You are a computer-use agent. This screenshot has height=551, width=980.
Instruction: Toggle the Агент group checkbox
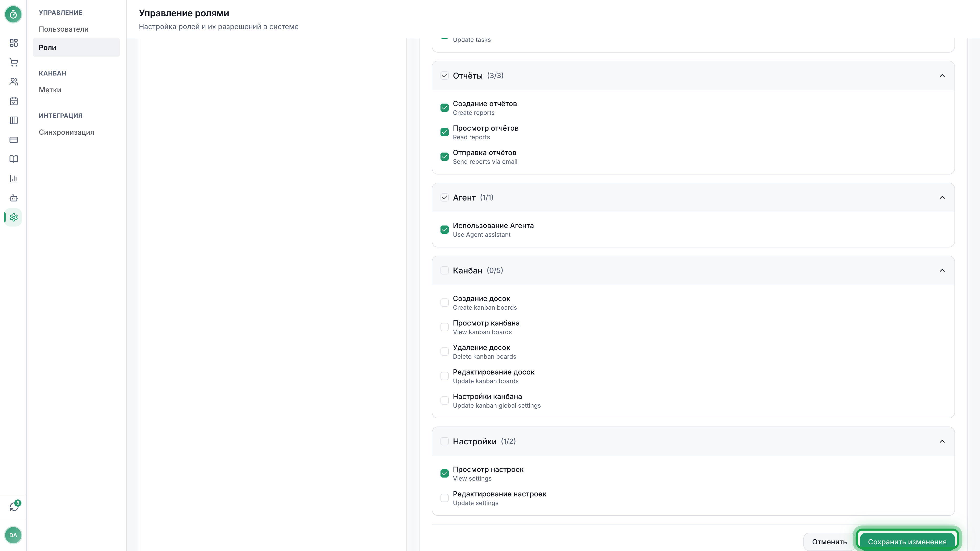[444, 197]
